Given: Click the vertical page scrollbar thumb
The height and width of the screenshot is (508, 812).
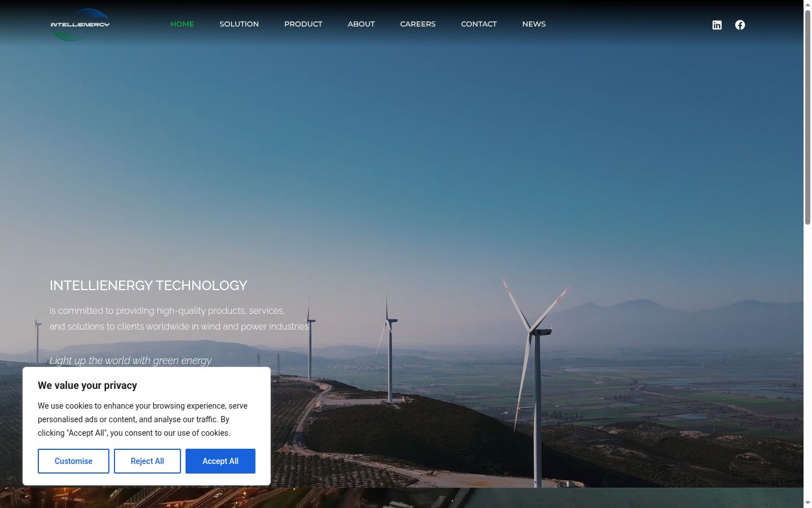Looking at the screenshot, I should click(807, 117).
